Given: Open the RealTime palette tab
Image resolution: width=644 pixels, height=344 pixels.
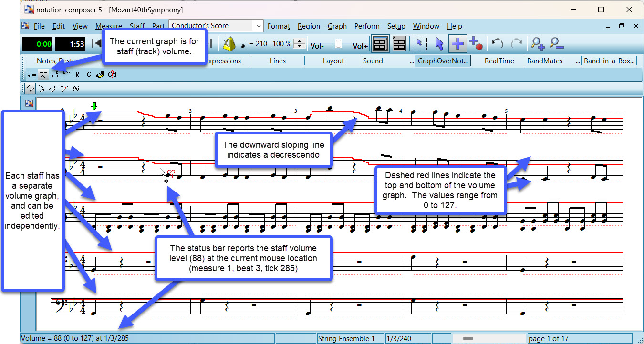Looking at the screenshot, I should (499, 61).
